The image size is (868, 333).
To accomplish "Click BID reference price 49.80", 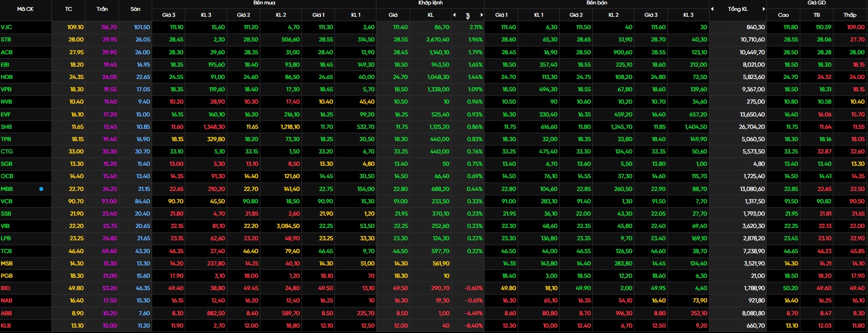I will tap(76, 288).
